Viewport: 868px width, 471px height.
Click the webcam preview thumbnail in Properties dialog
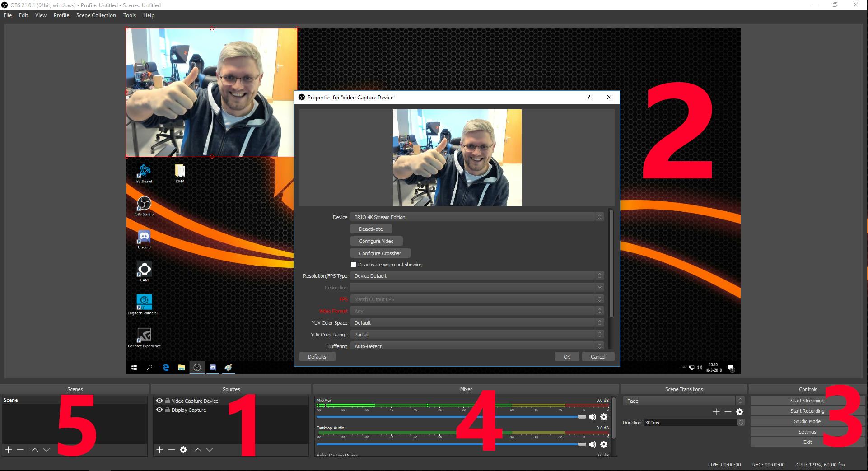click(457, 158)
